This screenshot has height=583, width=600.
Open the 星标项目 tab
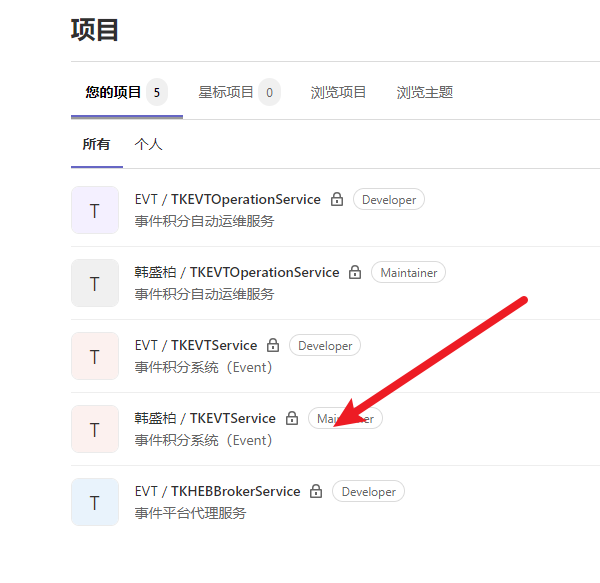pyautogui.click(x=226, y=92)
